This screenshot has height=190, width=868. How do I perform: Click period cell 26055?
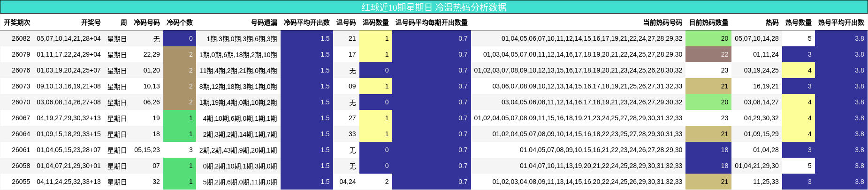pos(21,182)
